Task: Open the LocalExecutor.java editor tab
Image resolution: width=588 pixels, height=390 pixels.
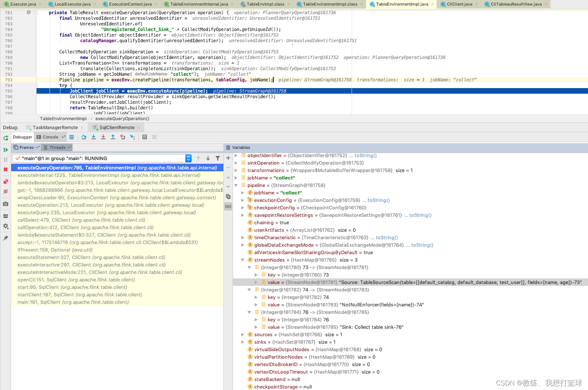Action: point(72,4)
